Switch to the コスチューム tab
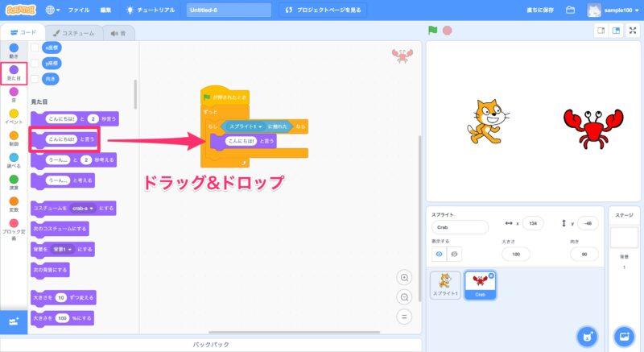The width and height of the screenshot is (644, 352). (x=72, y=32)
